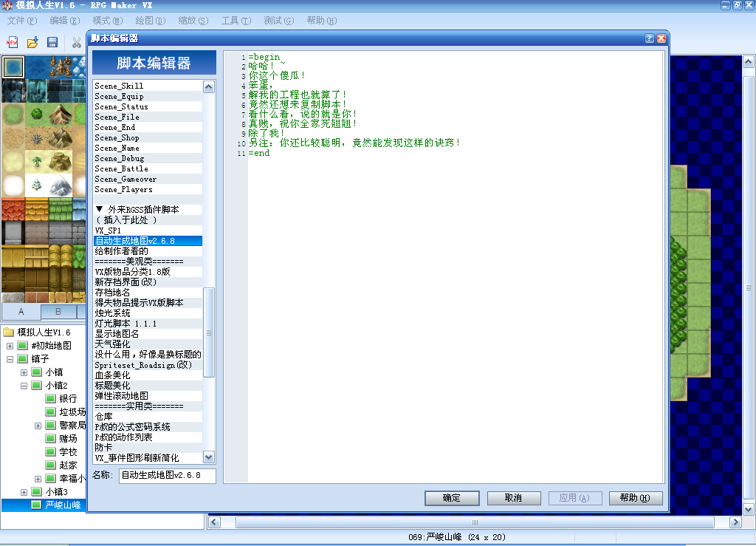
Task: Open the 帮助(H) menu
Action: click(x=322, y=20)
